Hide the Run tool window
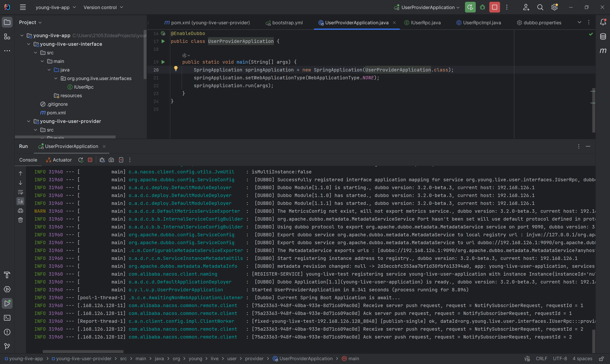 click(588, 147)
